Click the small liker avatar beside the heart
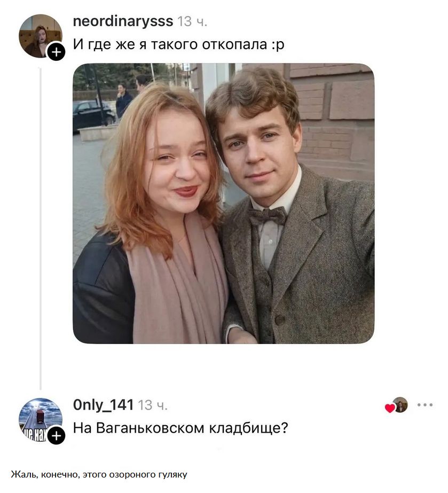The width and height of the screenshot is (448, 493). 400,405
